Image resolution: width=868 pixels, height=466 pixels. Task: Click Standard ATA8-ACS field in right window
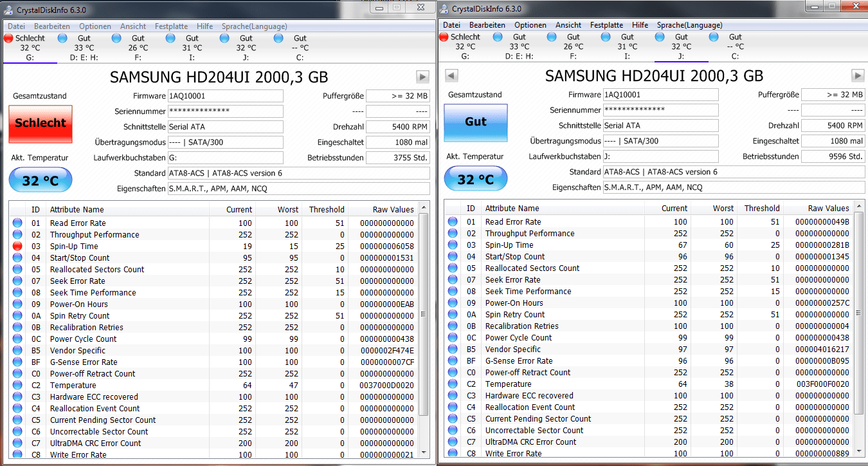click(x=734, y=172)
